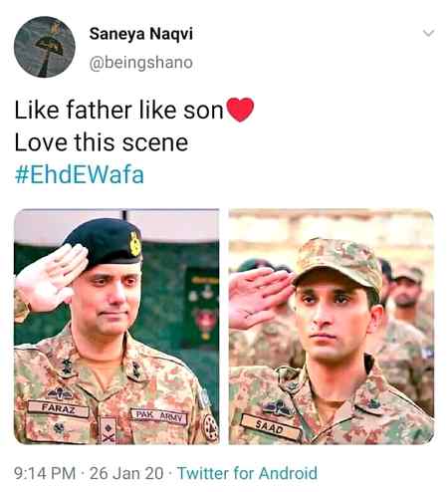This screenshot has height=492, width=448.
Task: Click the SAAD name tag
Action: click(270, 427)
